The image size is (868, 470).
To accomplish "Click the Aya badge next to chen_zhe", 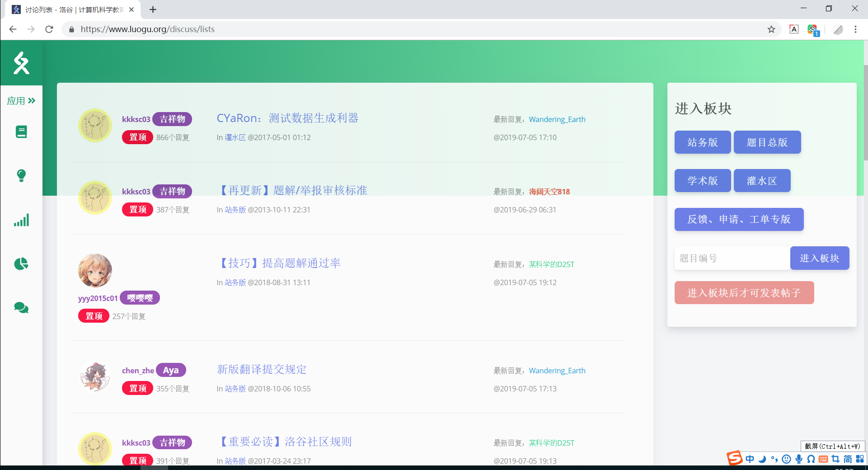I will (x=171, y=370).
